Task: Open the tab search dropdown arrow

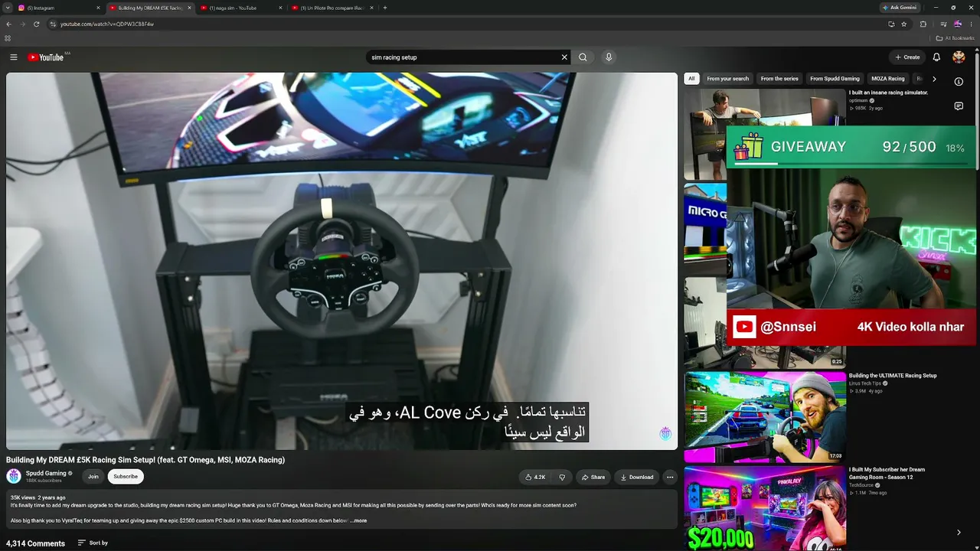Action: [x=8, y=8]
